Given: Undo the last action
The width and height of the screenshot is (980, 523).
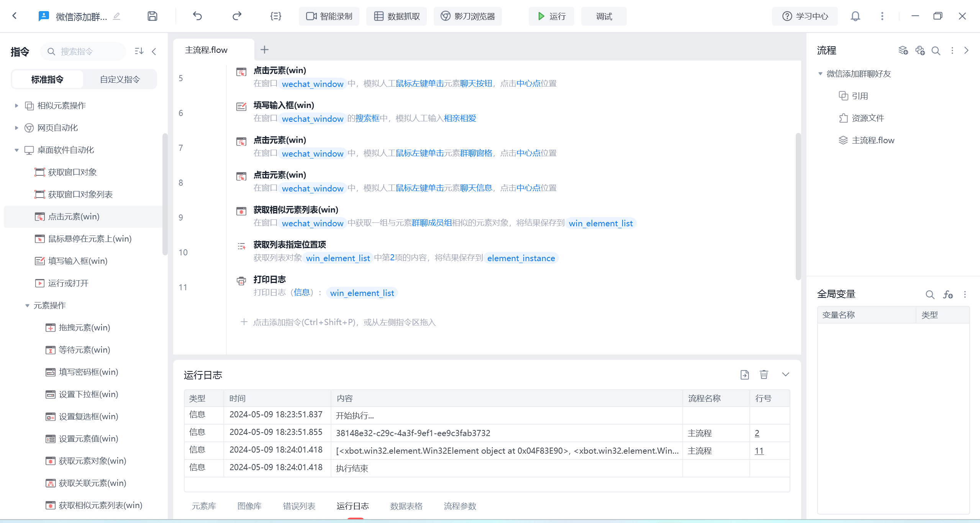Looking at the screenshot, I should [x=197, y=16].
